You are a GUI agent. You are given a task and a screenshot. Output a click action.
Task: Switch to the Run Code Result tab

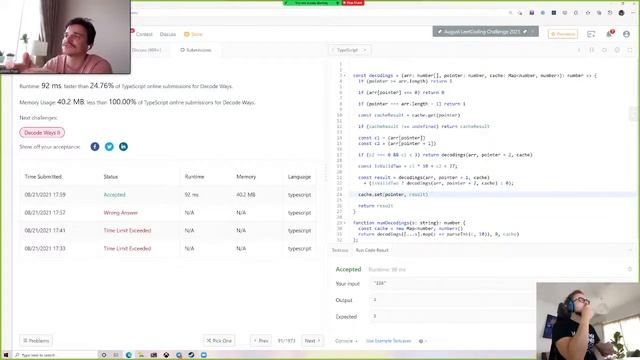point(372,250)
